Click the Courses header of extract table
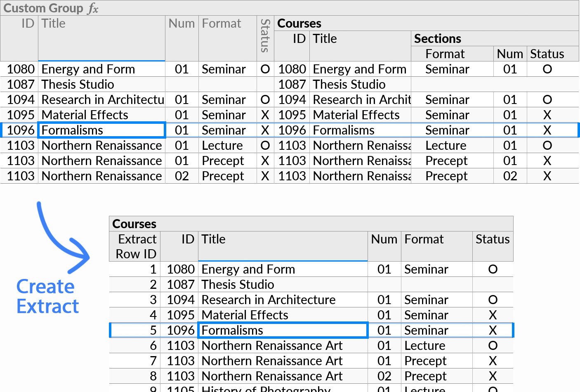 click(x=134, y=224)
